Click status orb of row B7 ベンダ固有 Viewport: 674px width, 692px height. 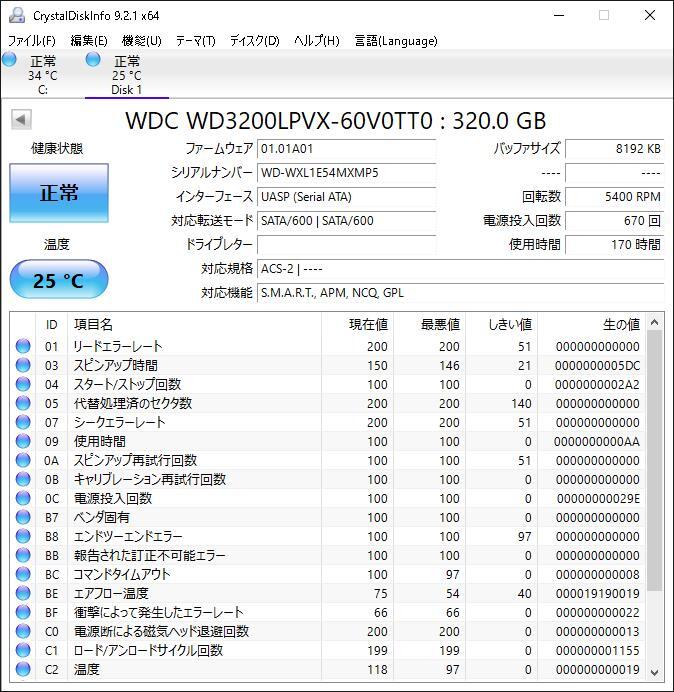click(23, 517)
